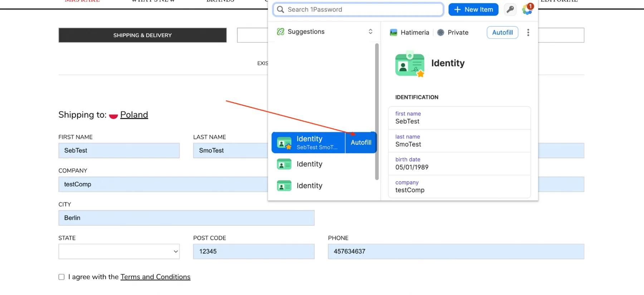Image resolution: width=644 pixels, height=295 pixels.
Task: Click the Hatimeria account icon
Action: coord(394,33)
